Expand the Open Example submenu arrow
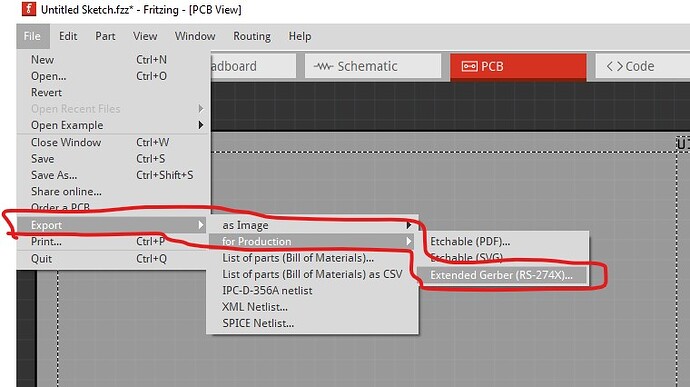This screenshot has height=387, width=690. (201, 125)
